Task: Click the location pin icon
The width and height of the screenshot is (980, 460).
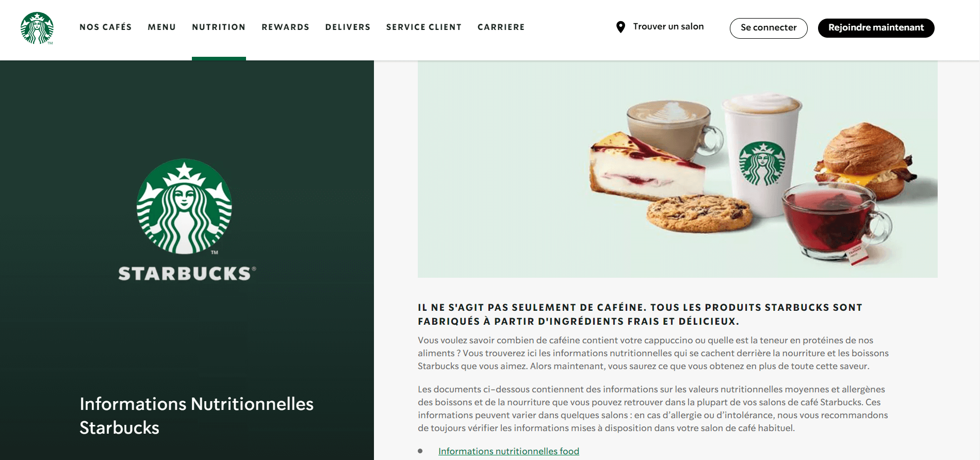Action: 620,27
